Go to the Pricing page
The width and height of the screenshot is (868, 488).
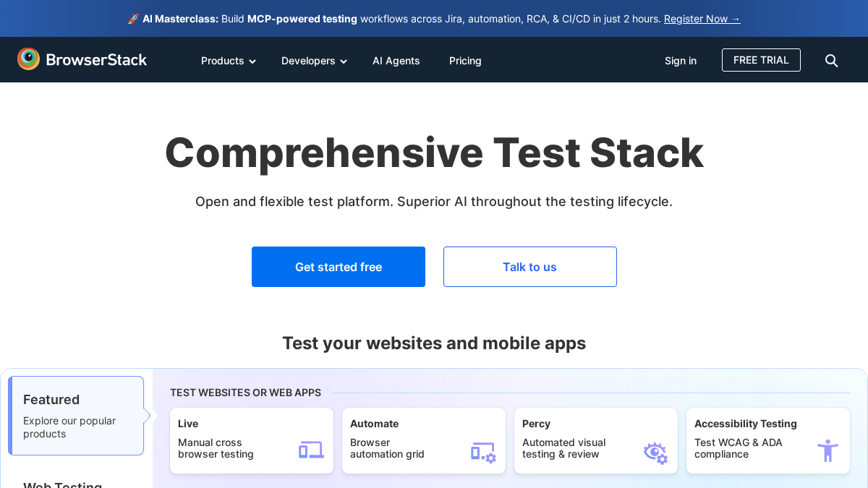(x=465, y=61)
